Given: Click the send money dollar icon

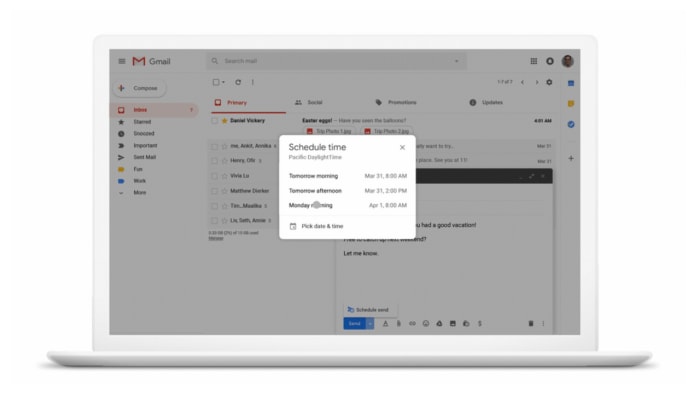Looking at the screenshot, I should (480, 323).
